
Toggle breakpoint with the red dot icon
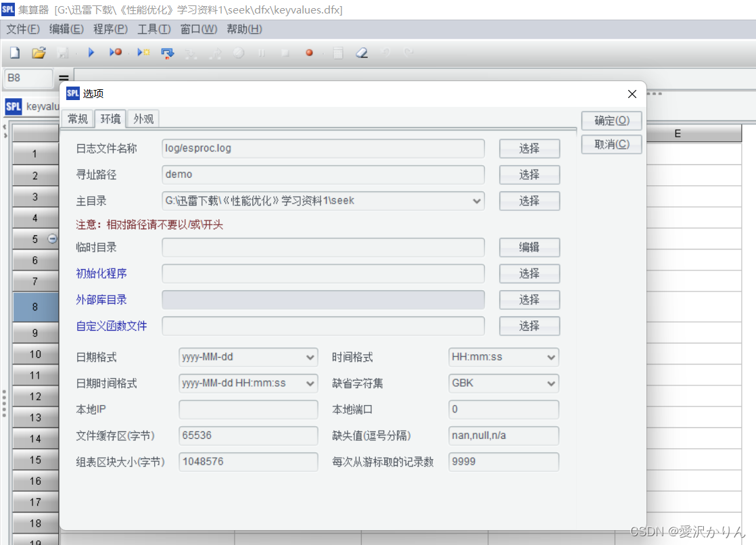click(x=310, y=53)
